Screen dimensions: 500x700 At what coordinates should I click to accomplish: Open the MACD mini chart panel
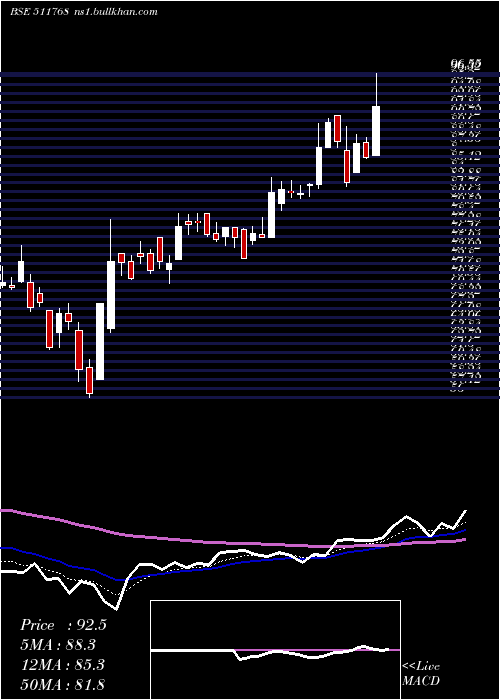[x=275, y=650]
